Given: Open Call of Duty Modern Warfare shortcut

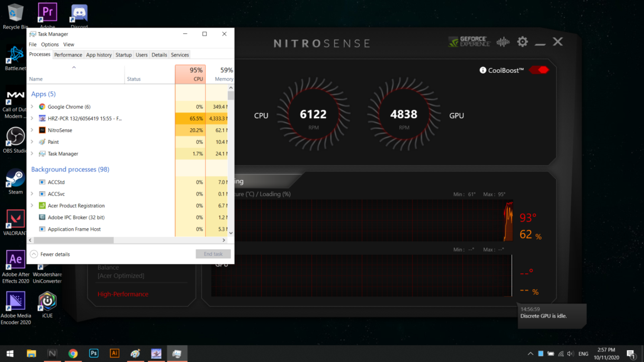Looking at the screenshot, I should (x=15, y=104).
